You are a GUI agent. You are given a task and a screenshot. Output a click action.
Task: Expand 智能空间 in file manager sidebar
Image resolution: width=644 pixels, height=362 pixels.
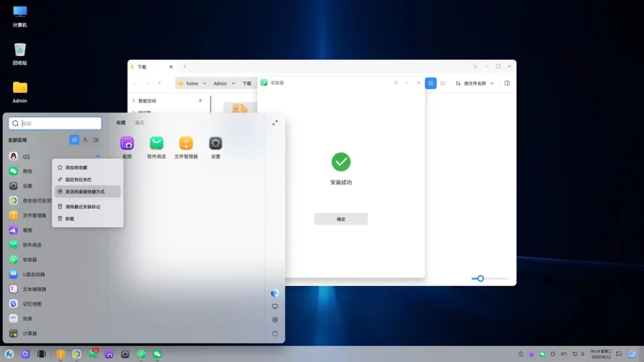(134, 101)
